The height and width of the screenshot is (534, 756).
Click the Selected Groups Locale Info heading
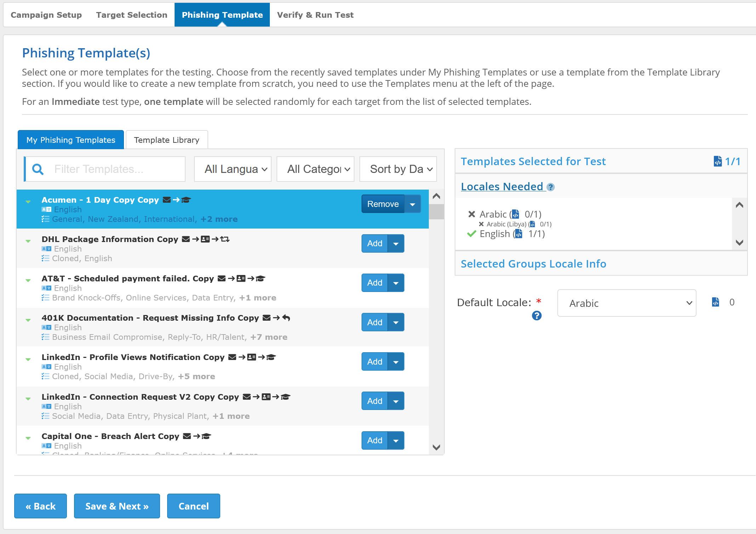[533, 264]
